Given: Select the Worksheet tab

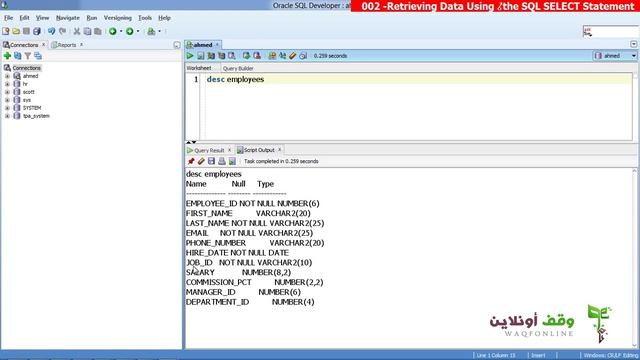Looking at the screenshot, I should pos(199,68).
